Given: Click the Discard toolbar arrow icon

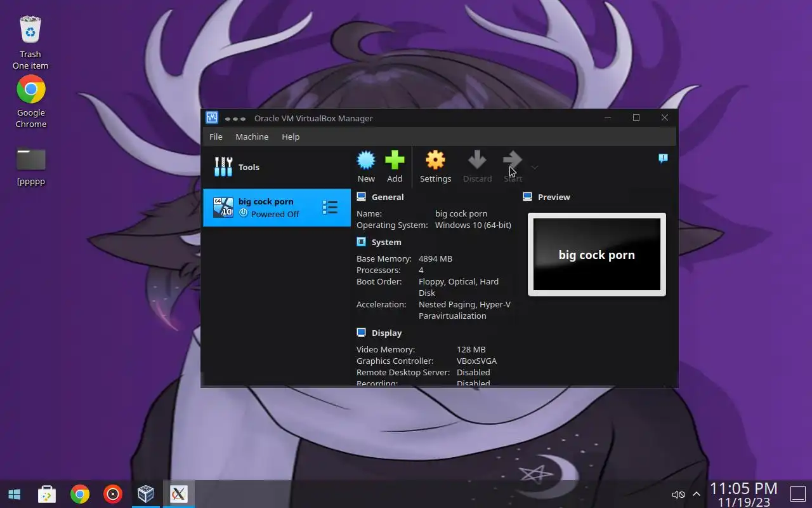Looking at the screenshot, I should [477, 160].
